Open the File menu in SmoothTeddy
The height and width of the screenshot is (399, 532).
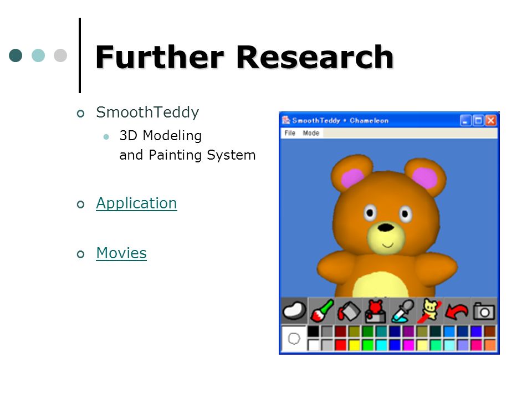pyautogui.click(x=290, y=133)
